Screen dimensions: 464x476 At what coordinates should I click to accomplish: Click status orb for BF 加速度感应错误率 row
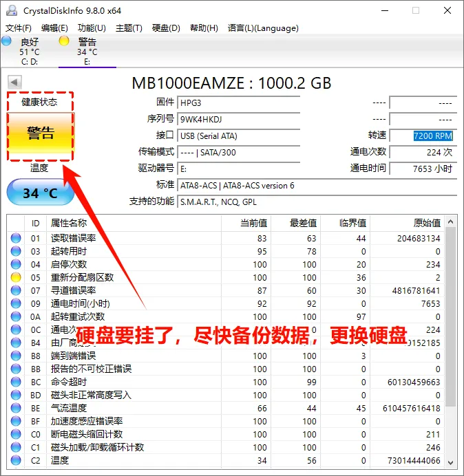(16, 421)
